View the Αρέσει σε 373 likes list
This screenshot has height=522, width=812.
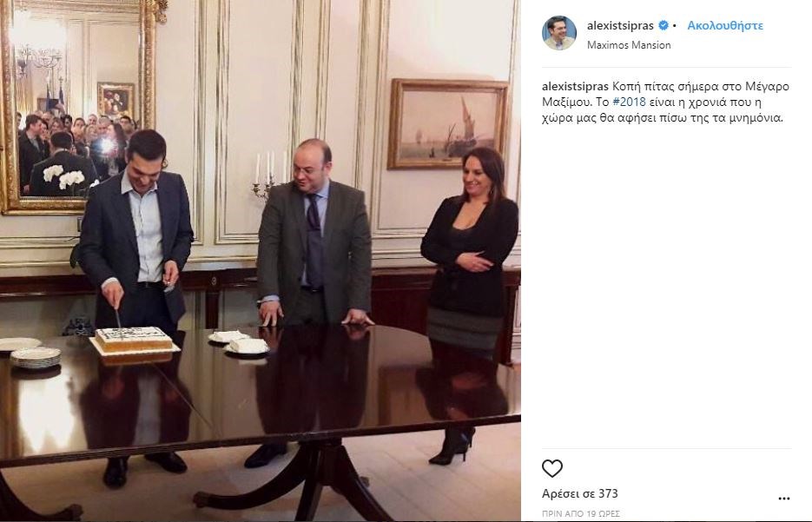pos(580,493)
